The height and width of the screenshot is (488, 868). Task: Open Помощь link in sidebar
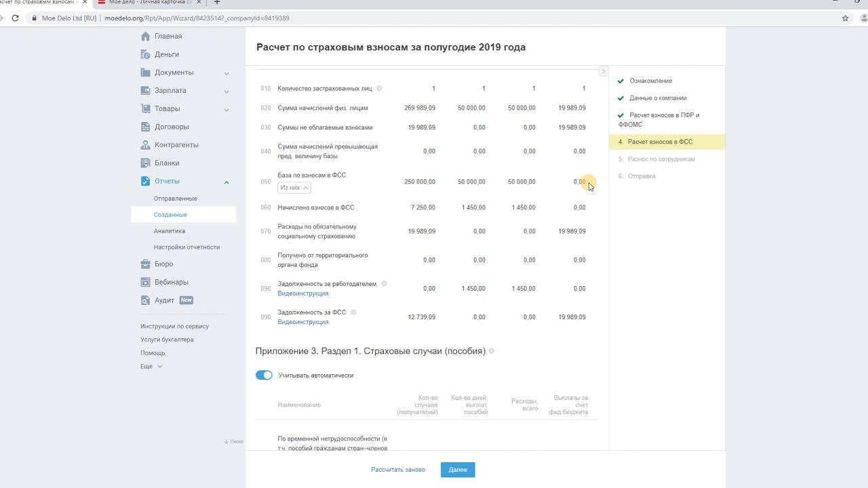[x=153, y=353]
